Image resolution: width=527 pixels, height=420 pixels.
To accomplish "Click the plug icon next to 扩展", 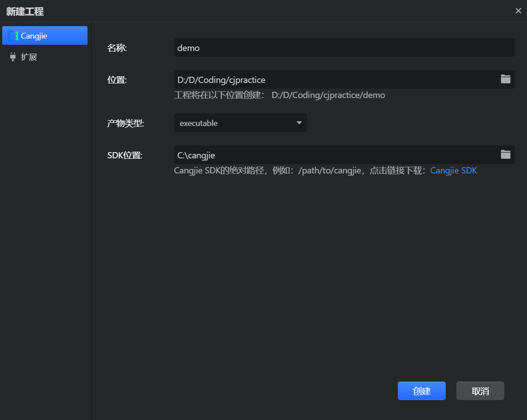I will click(x=13, y=57).
